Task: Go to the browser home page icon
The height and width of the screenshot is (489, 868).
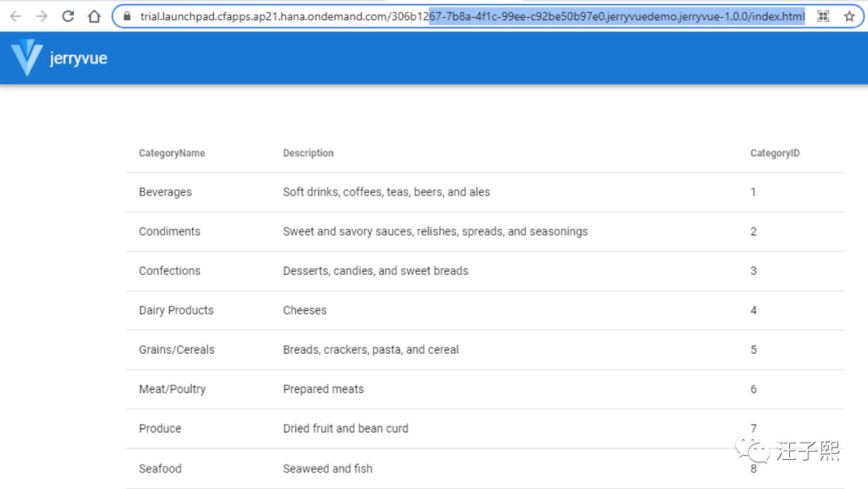Action: pos(94,17)
